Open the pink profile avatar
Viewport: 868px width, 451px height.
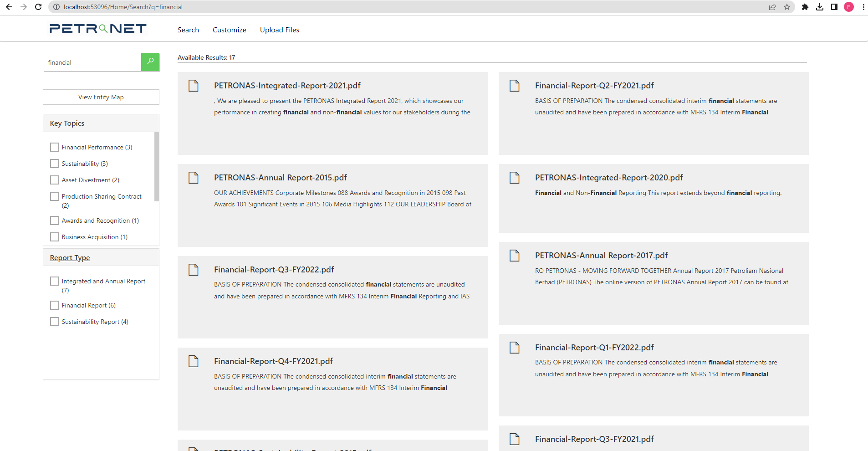849,7
